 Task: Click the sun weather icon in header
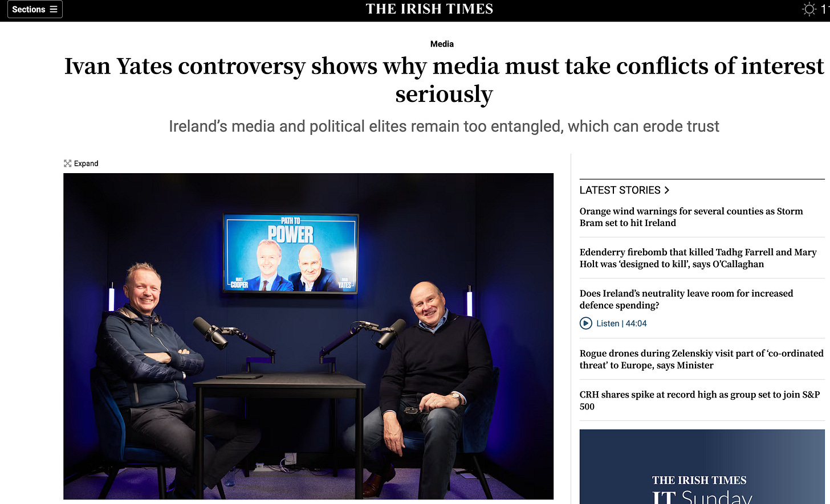pyautogui.click(x=809, y=9)
